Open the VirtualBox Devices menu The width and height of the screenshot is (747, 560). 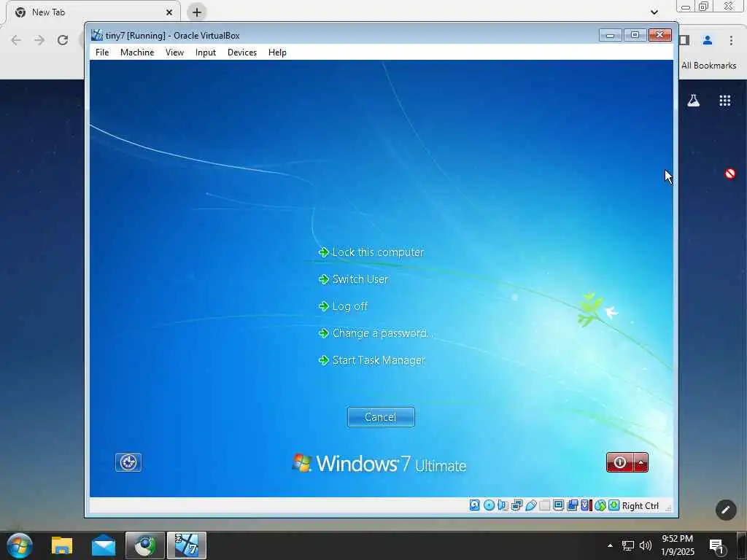point(242,52)
